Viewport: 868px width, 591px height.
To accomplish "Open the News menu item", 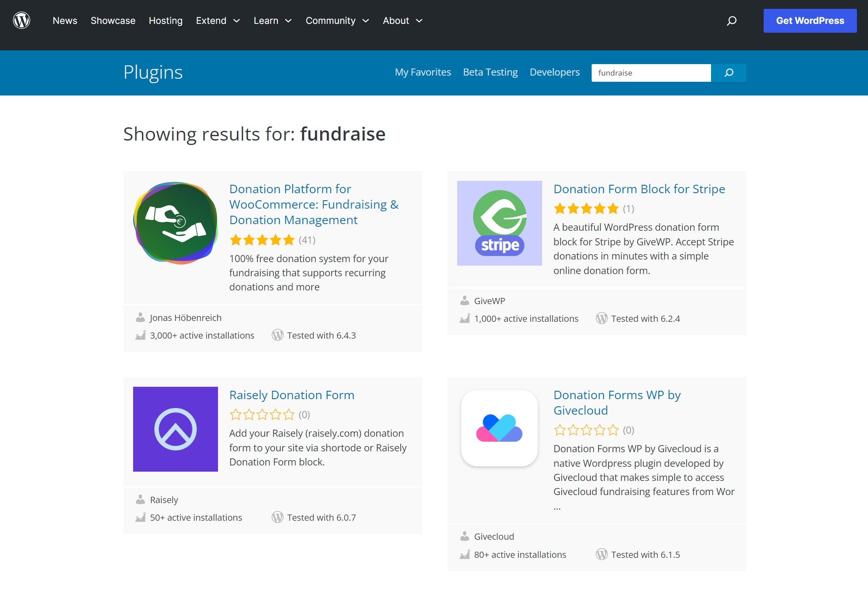I will (x=65, y=21).
